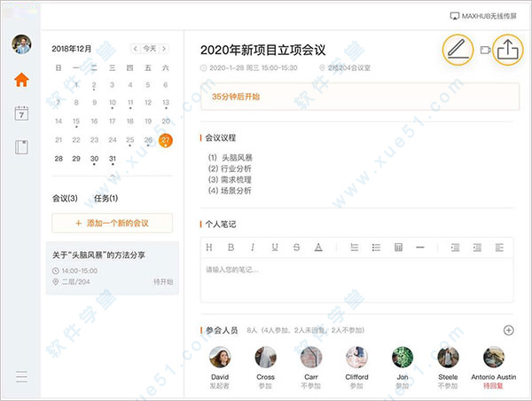Go to next month arrow
Image resolution: width=532 pixels, height=401 pixels.
[164, 49]
